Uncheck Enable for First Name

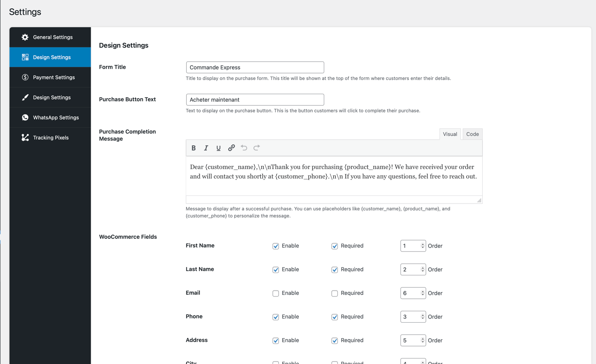(x=276, y=246)
